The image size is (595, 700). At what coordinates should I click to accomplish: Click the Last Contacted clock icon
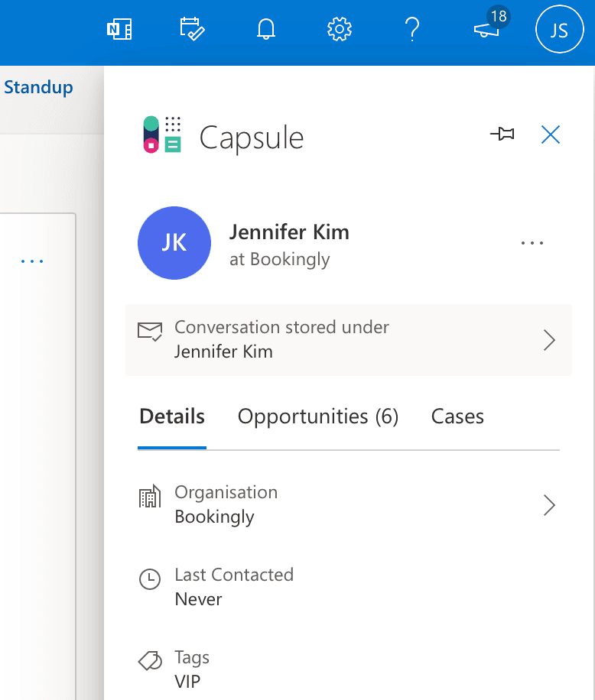[150, 579]
